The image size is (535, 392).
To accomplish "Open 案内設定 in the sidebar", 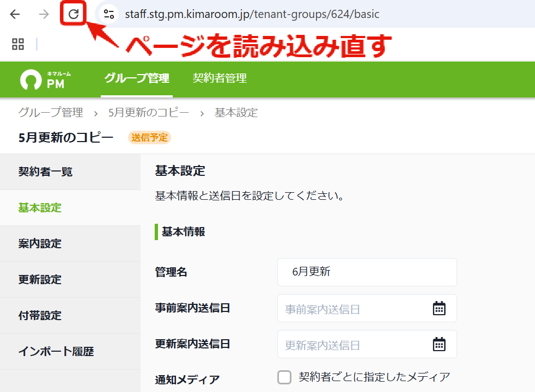I will (x=70, y=244).
